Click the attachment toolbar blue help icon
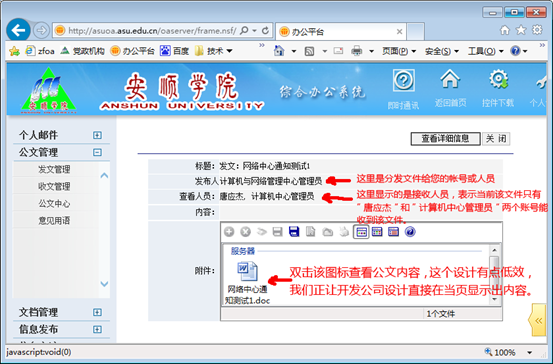 click(x=410, y=232)
